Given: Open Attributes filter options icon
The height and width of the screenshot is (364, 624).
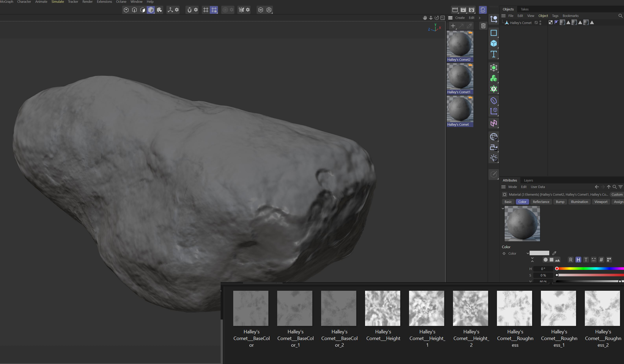Looking at the screenshot, I should [x=620, y=187].
